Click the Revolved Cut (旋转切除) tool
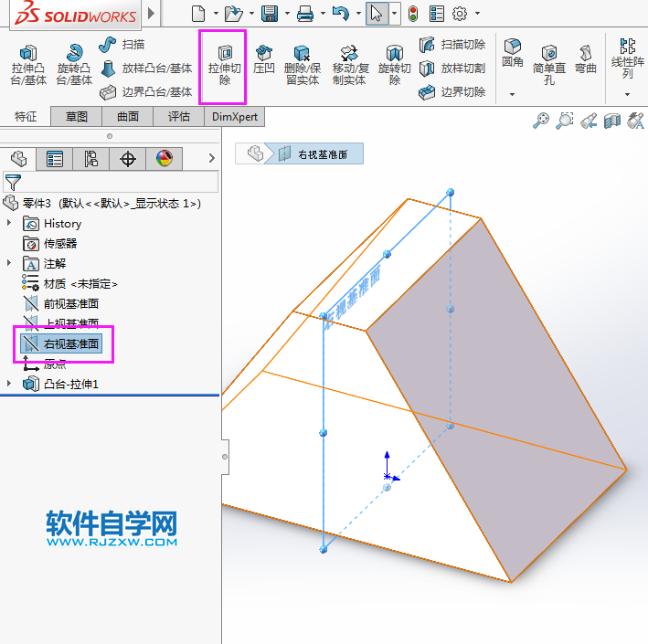 (394, 65)
